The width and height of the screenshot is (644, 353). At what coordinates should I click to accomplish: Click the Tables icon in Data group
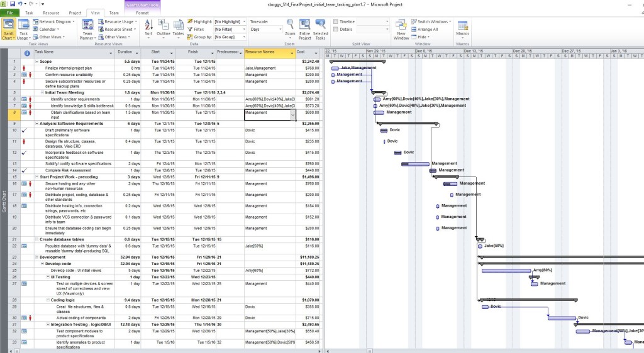[x=179, y=29]
